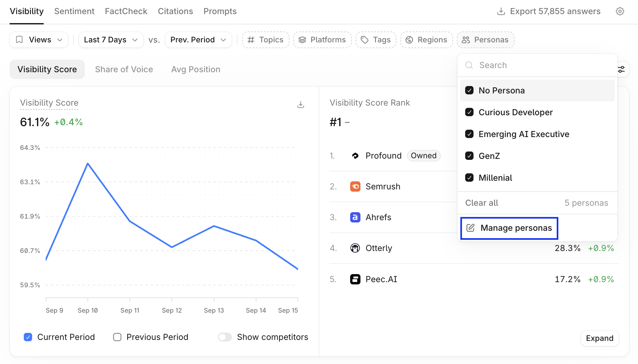
Task: Click the filter sliders icon
Action: [x=622, y=69]
